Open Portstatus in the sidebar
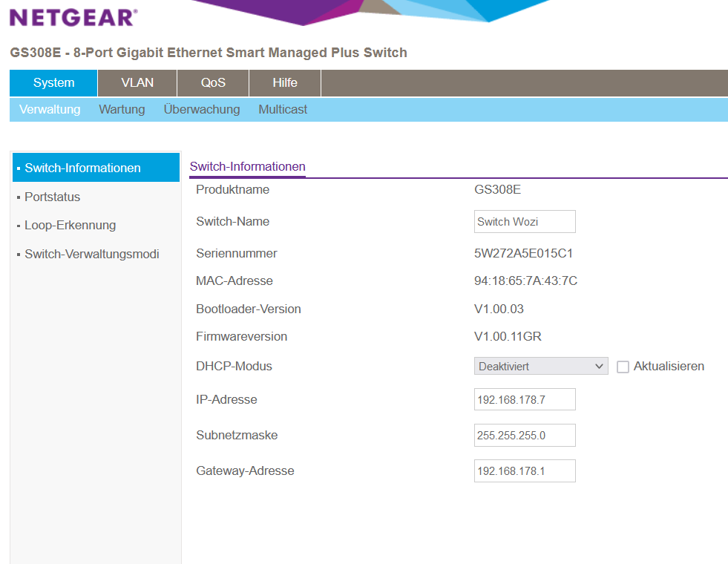The width and height of the screenshot is (728, 564). (52, 197)
